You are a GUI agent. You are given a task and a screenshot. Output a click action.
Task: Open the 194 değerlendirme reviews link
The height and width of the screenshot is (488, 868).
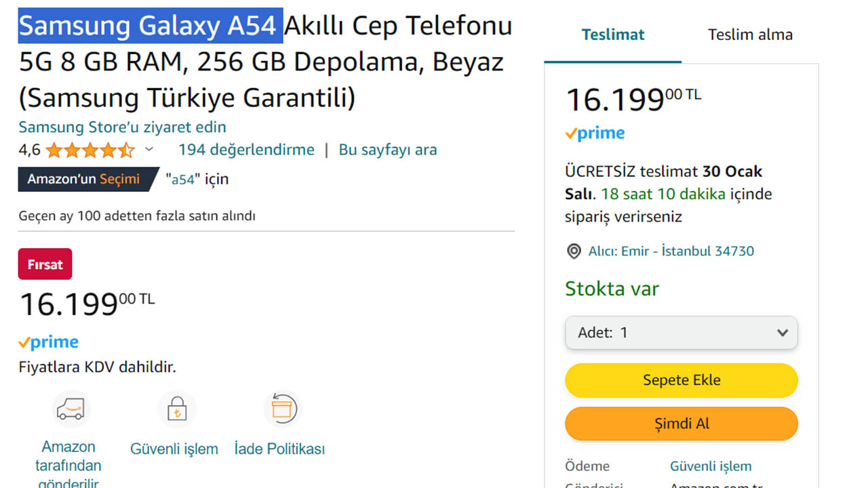[246, 149]
